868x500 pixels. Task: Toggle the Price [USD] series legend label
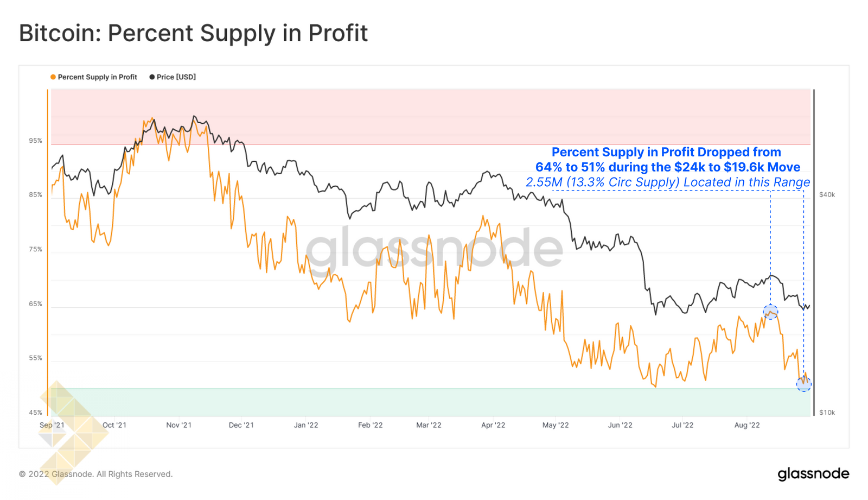176,77
